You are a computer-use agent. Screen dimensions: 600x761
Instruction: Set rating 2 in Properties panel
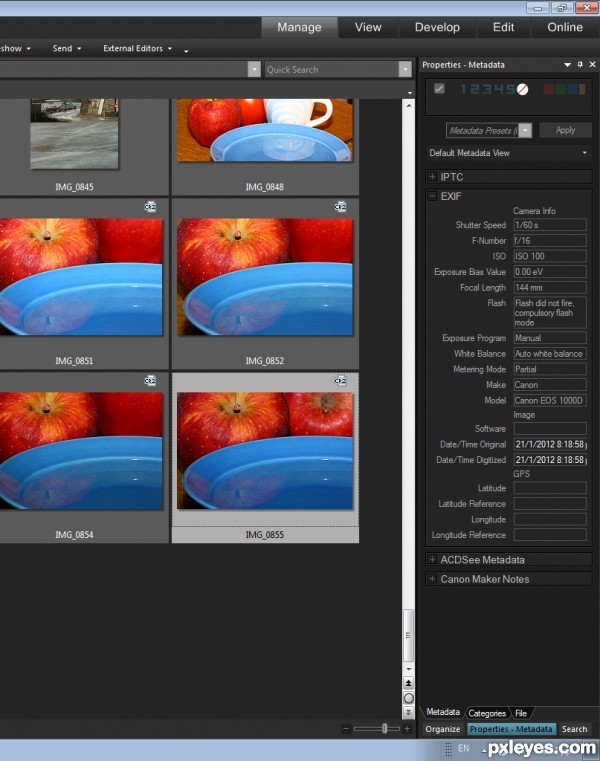(473, 89)
